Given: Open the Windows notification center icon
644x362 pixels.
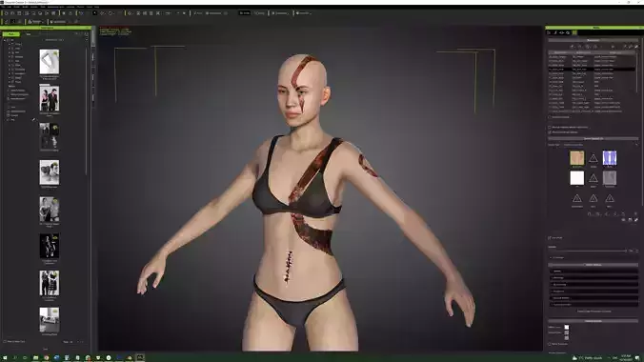Looking at the screenshot, I should coord(638,358).
